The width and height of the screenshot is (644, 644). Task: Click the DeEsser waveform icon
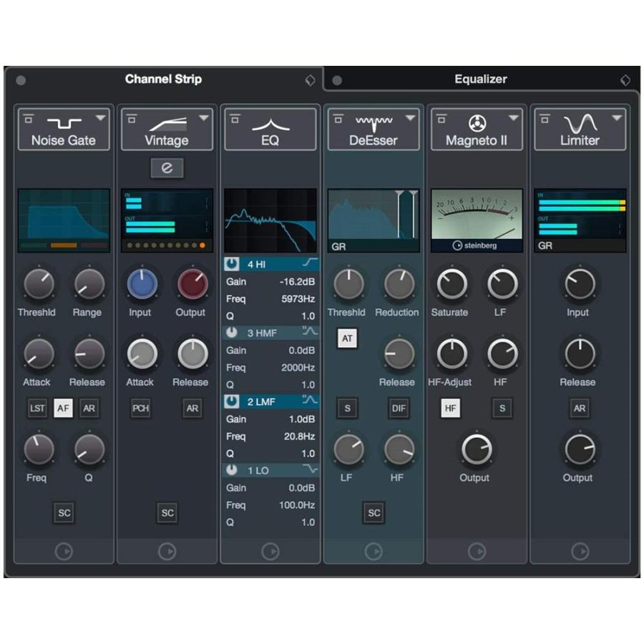(374, 123)
